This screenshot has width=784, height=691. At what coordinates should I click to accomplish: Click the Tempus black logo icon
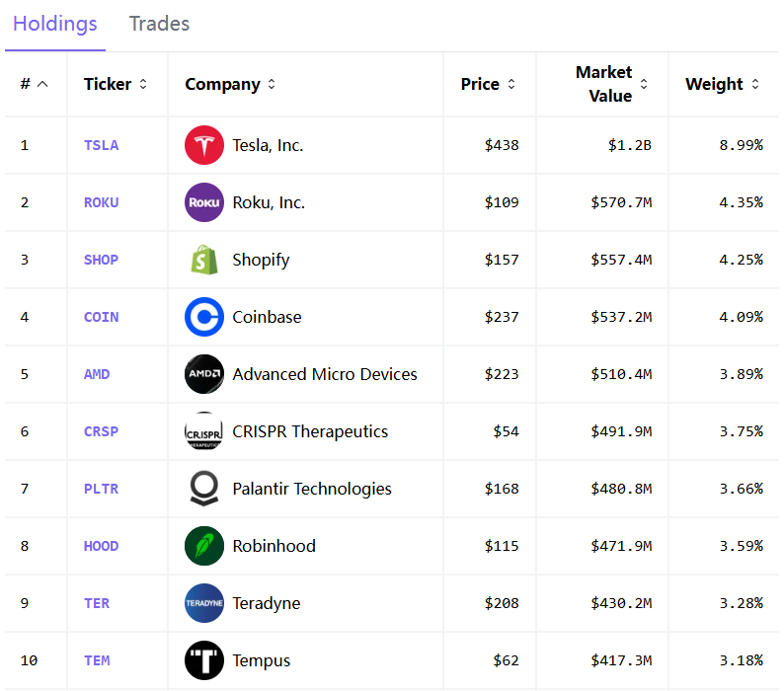(204, 660)
